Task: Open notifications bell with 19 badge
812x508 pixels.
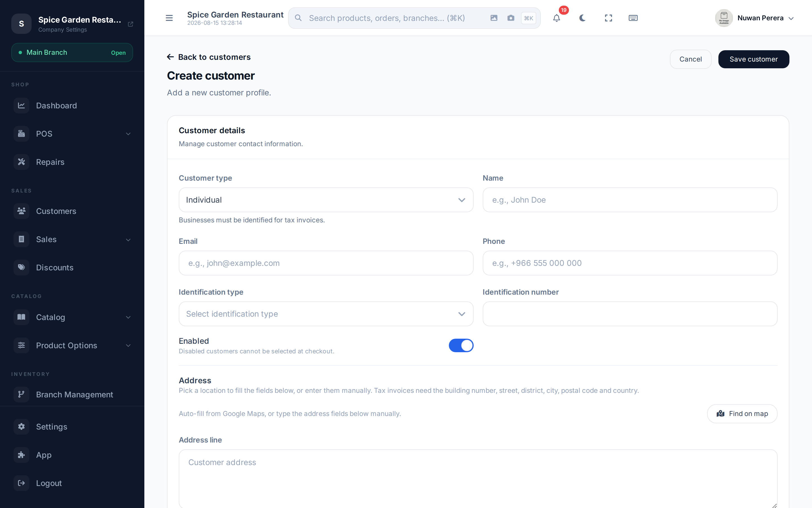Action: 557,18
